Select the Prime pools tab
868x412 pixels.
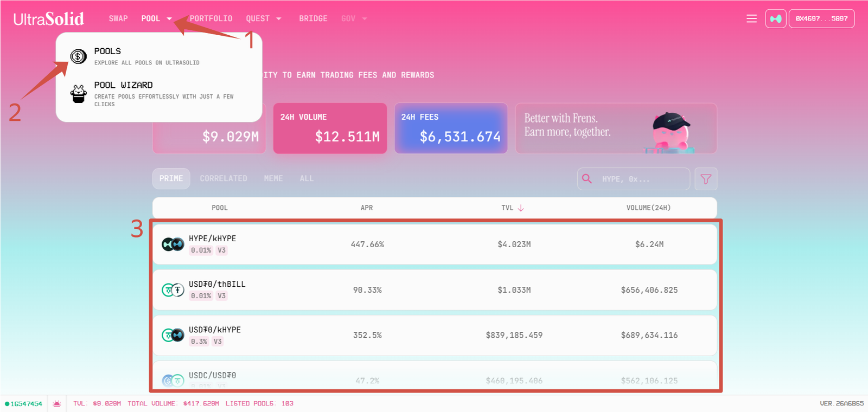tap(171, 179)
